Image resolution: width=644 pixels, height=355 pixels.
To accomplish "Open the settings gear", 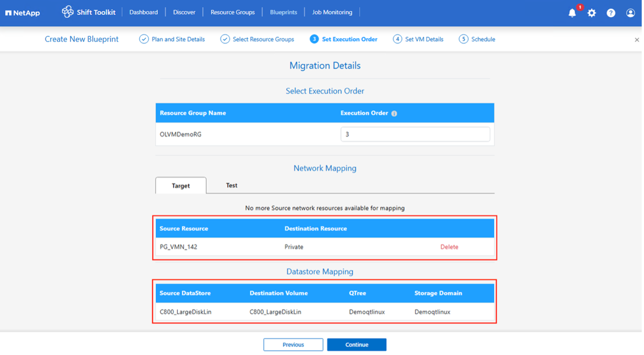I will coord(591,13).
